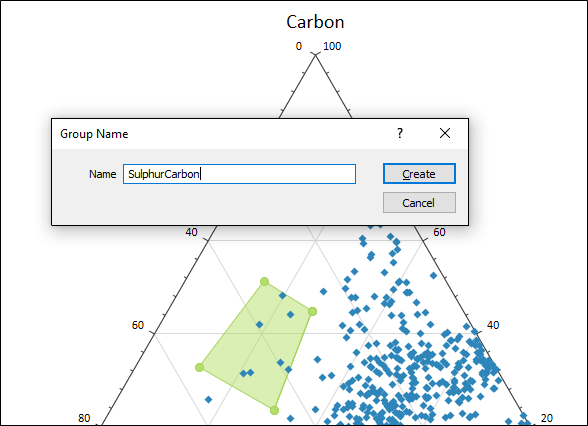Click the Group Name dialog title

pos(94,134)
